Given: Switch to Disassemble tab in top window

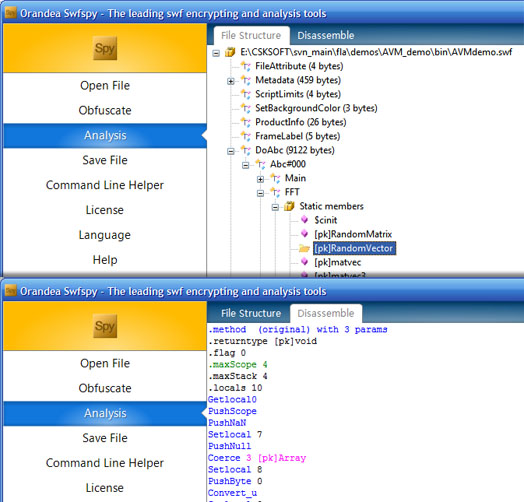Looking at the screenshot, I should (x=326, y=35).
